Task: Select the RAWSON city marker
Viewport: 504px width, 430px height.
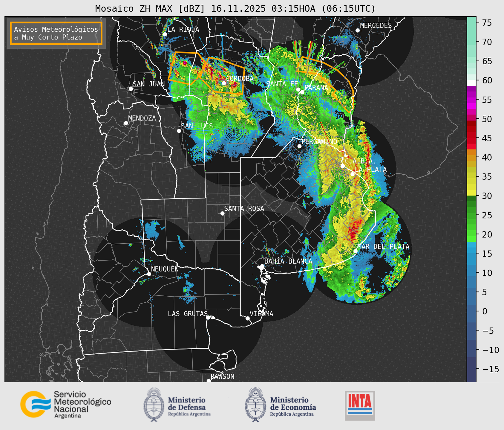Action: [x=209, y=381]
